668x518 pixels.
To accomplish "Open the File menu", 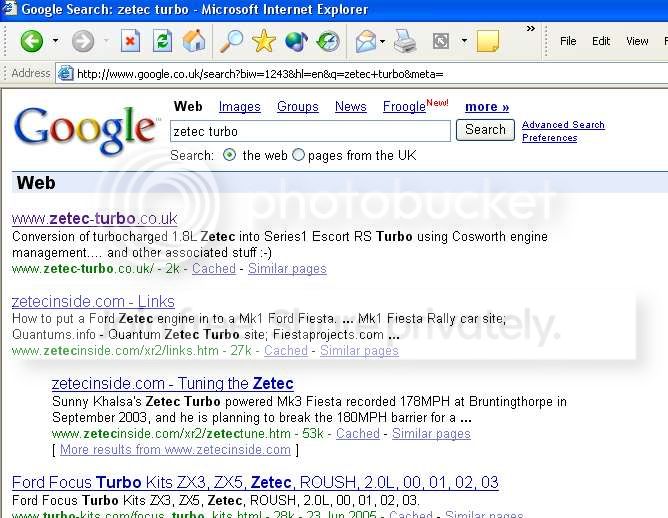I will (568, 41).
